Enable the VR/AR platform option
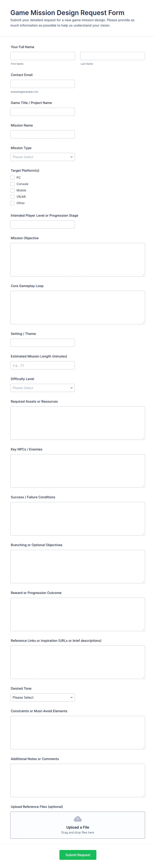 (x=12, y=197)
